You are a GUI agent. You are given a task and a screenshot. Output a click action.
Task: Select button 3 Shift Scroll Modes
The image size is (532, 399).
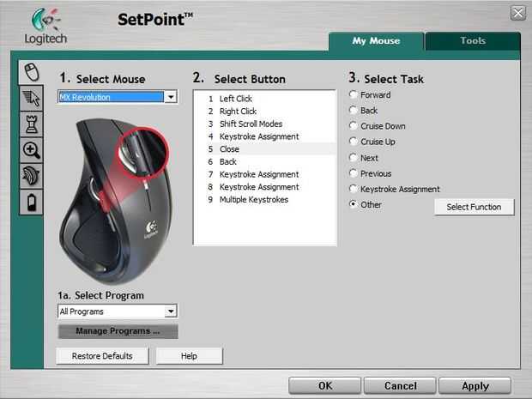(264, 124)
